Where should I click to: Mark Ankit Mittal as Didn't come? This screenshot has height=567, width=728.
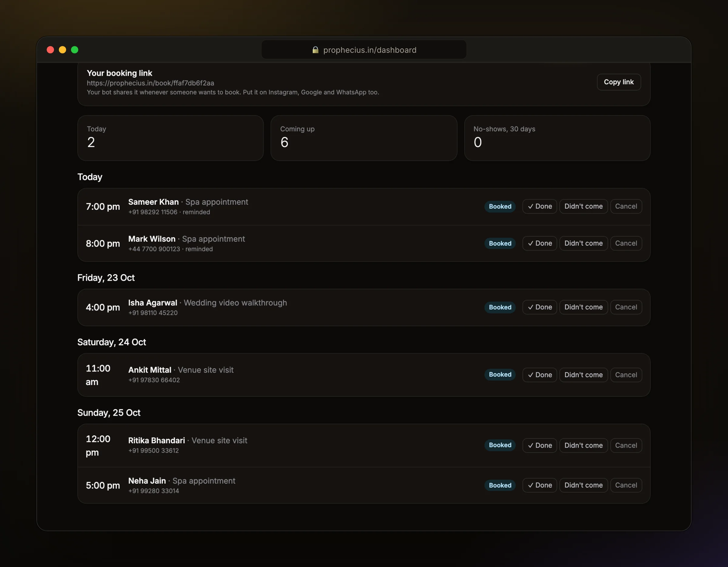pos(583,375)
